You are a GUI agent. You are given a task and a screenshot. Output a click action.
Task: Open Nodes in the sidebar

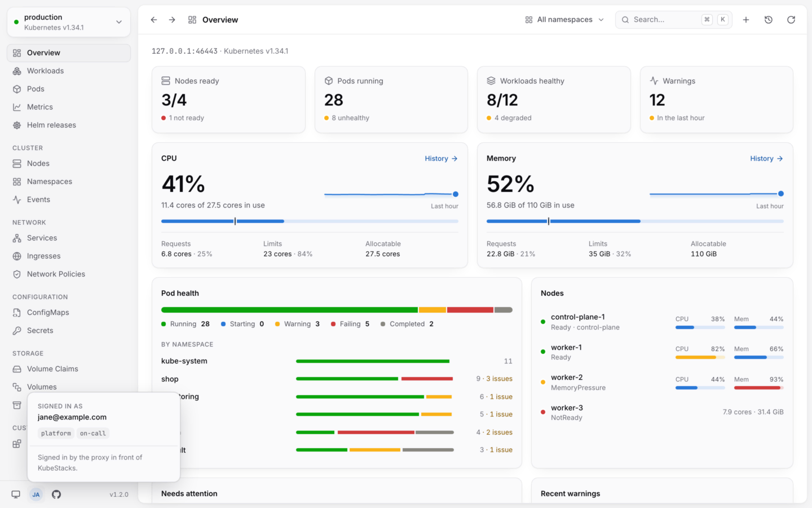tap(69, 164)
